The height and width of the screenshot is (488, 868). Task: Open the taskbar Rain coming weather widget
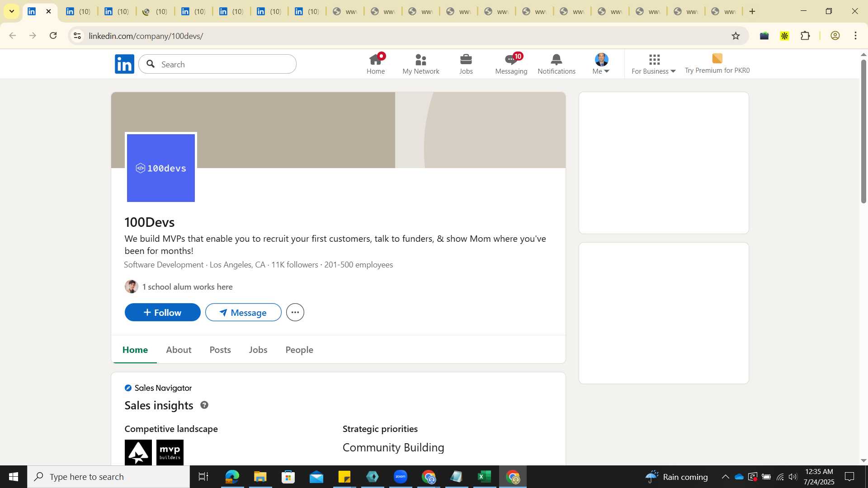[x=677, y=477]
